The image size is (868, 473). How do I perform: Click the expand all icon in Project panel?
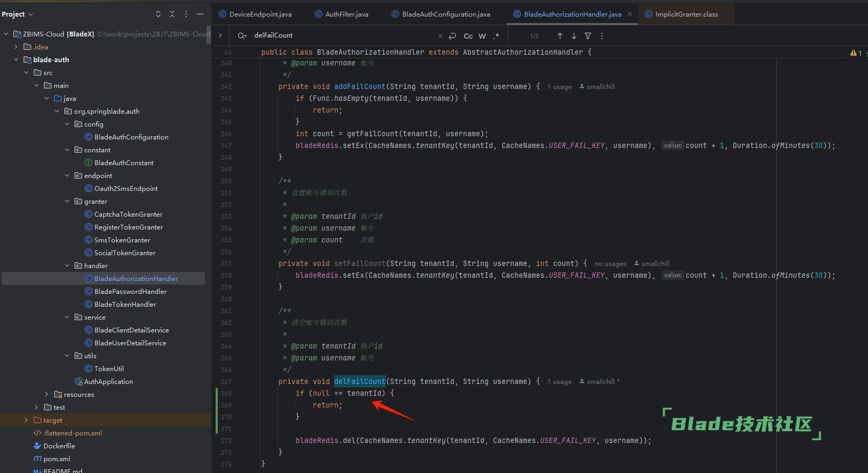click(x=158, y=14)
